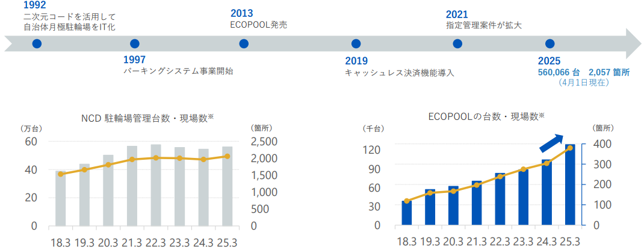This screenshot has width=644, height=252.
Task: Click the '(4月1日現在)' note
Action: [x=584, y=82]
